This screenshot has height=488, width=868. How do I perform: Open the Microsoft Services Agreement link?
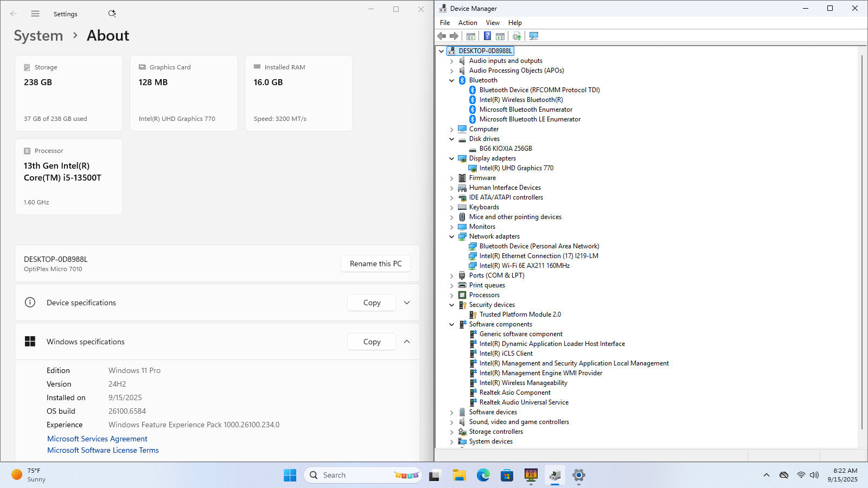tap(97, 439)
